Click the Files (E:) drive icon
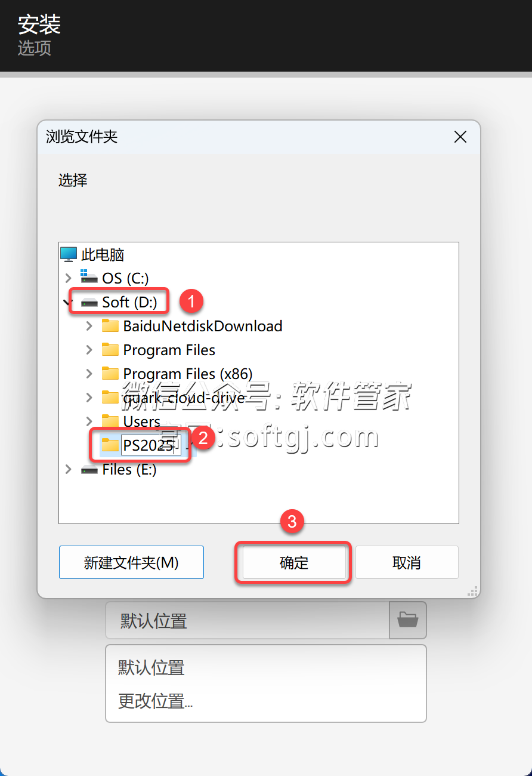The image size is (532, 776). [x=89, y=470]
